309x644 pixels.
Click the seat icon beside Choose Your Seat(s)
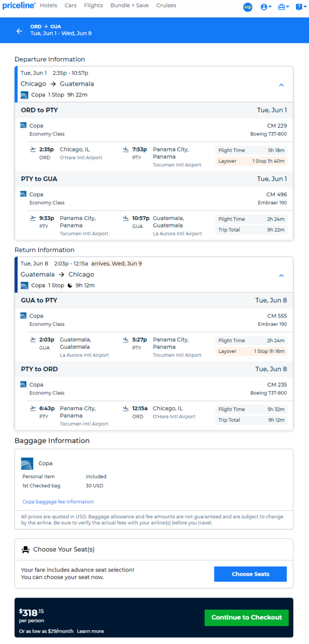[x=26, y=550]
